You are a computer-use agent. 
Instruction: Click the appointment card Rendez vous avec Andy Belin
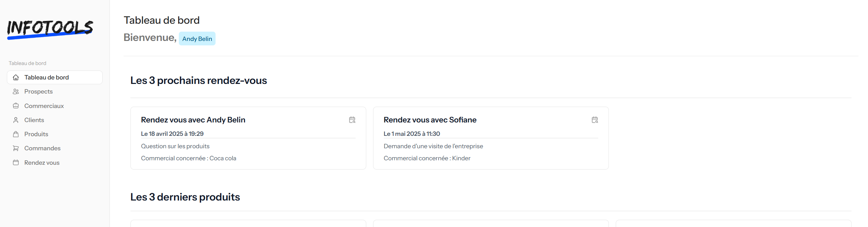click(x=248, y=138)
